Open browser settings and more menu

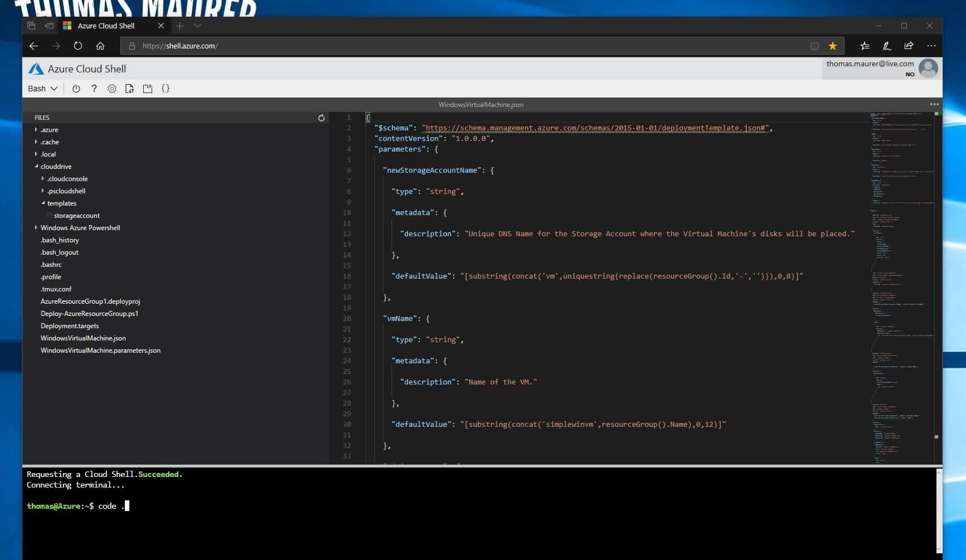(931, 46)
